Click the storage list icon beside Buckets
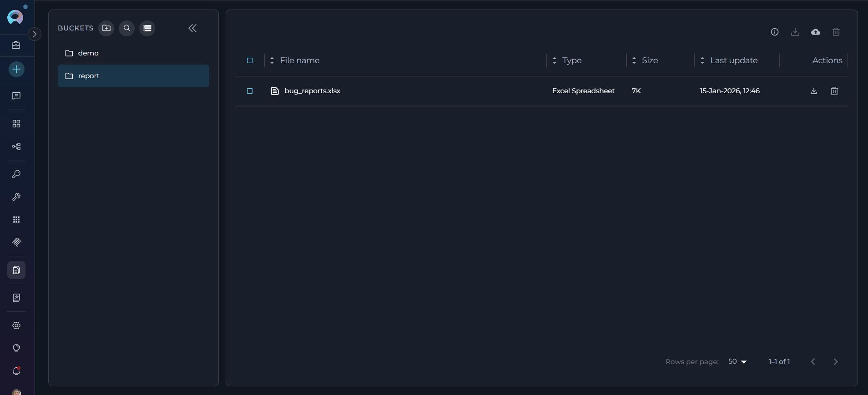Viewport: 868px width, 395px height. [147, 28]
